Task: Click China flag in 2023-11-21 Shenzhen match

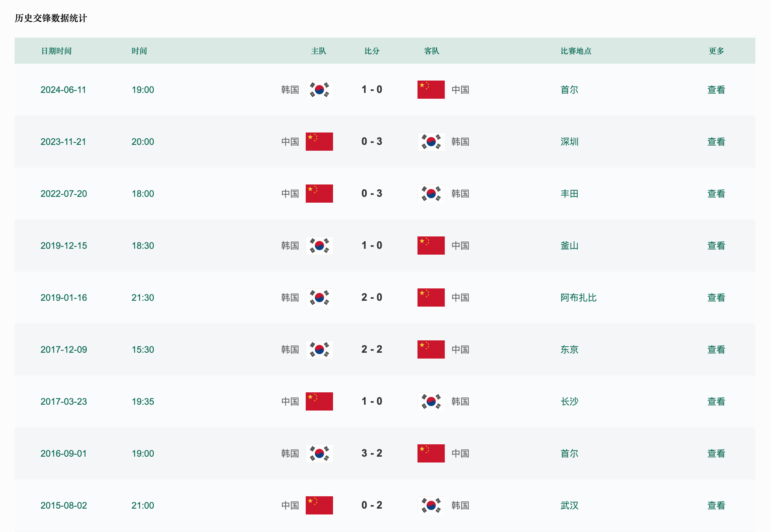Action: pos(319,142)
